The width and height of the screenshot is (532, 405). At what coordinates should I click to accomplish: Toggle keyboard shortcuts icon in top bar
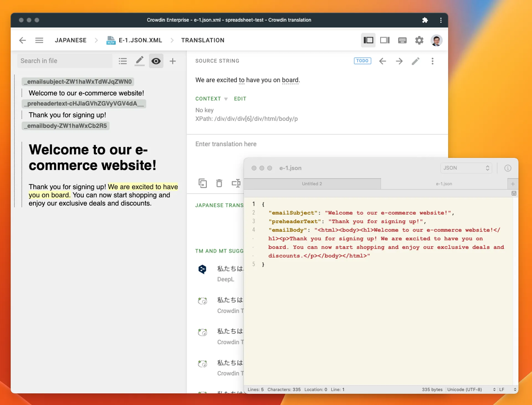tap(402, 40)
